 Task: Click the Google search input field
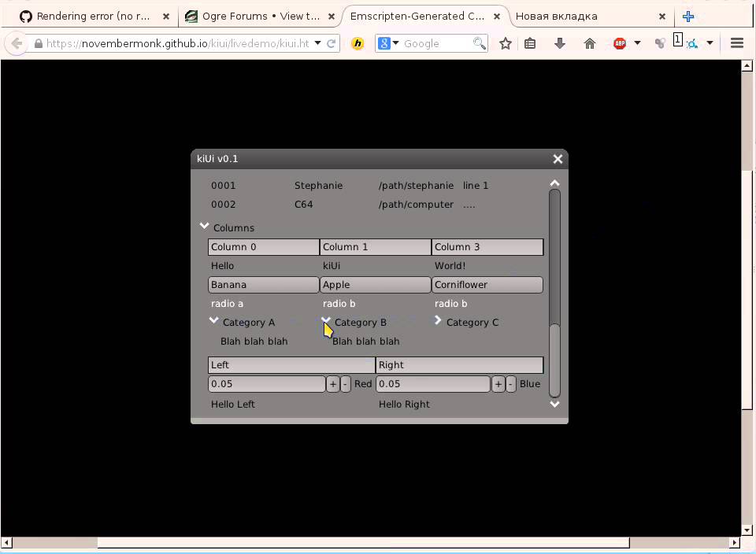[436, 43]
